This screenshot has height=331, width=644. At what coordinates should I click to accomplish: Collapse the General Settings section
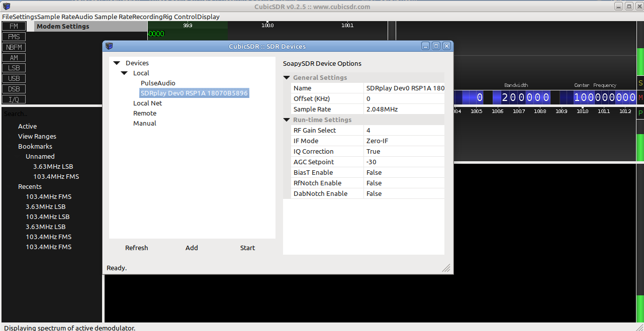pyautogui.click(x=287, y=78)
